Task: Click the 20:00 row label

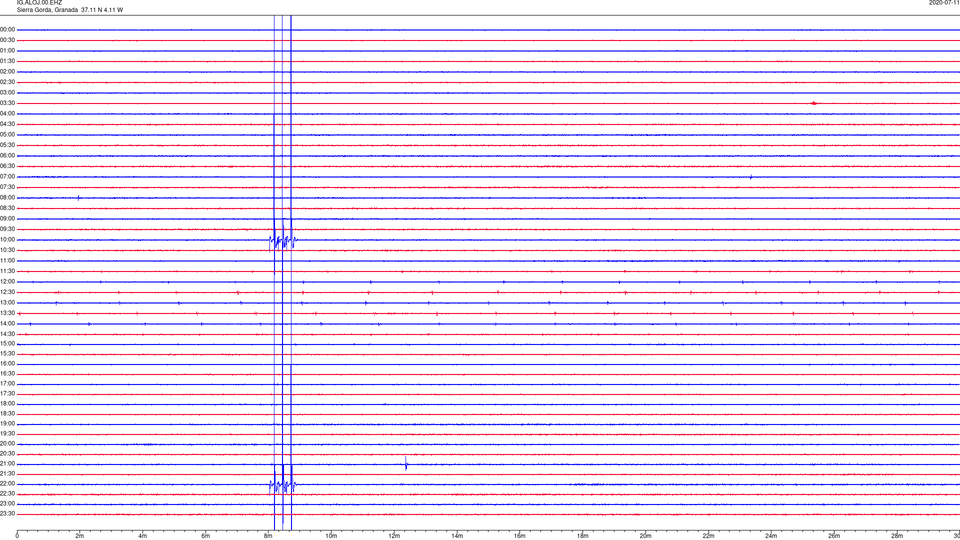Action: point(8,443)
